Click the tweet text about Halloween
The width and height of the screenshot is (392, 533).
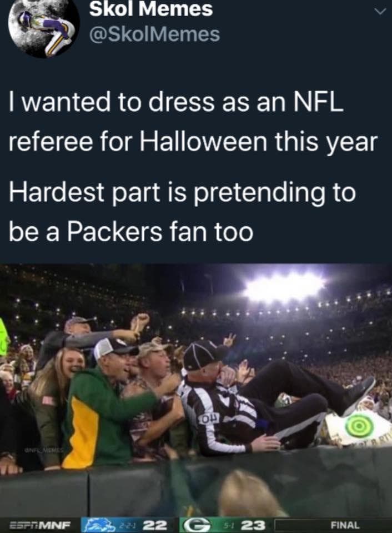click(x=193, y=166)
